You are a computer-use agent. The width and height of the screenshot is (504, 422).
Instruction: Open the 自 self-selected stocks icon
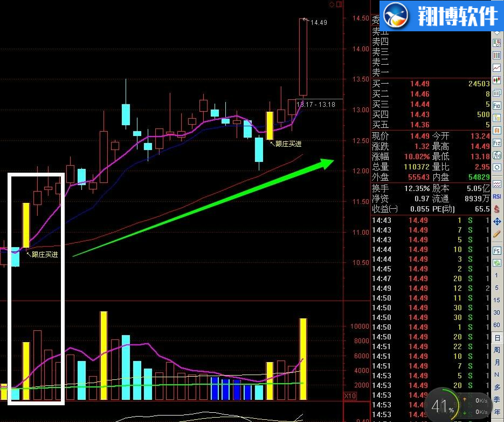496,131
